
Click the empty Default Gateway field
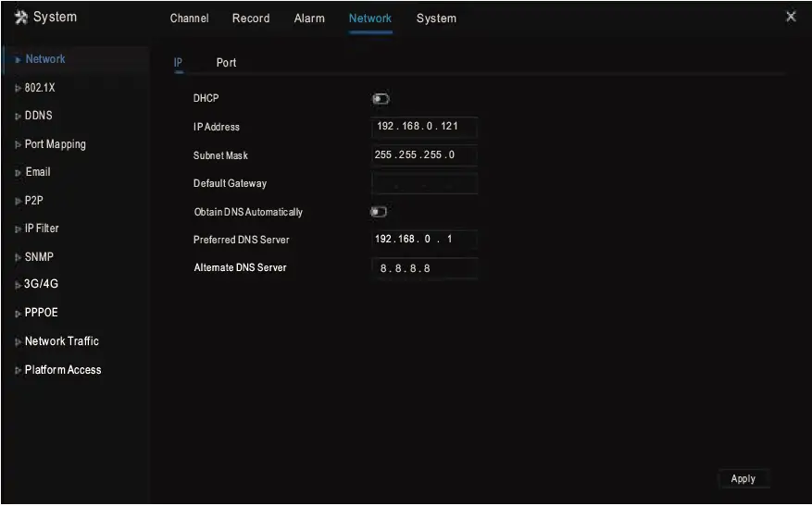tap(424, 184)
